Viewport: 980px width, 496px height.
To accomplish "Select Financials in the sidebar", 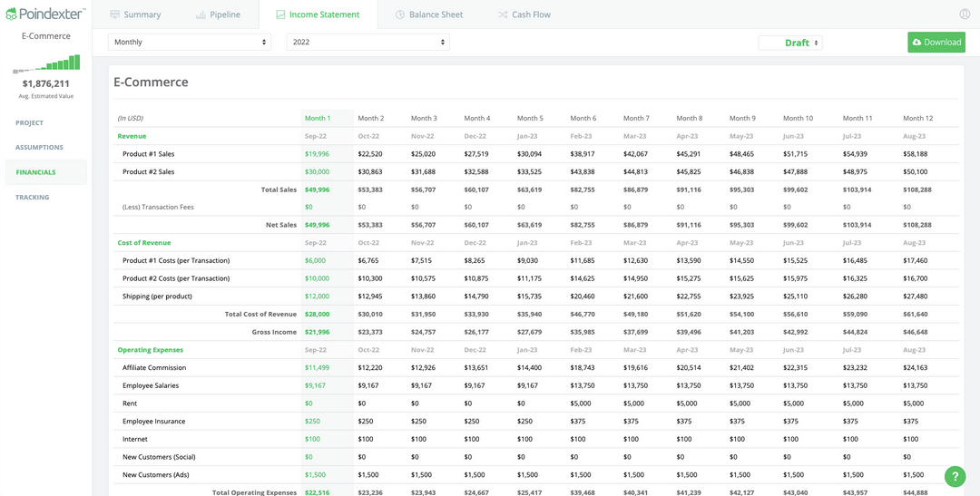I will (45, 172).
